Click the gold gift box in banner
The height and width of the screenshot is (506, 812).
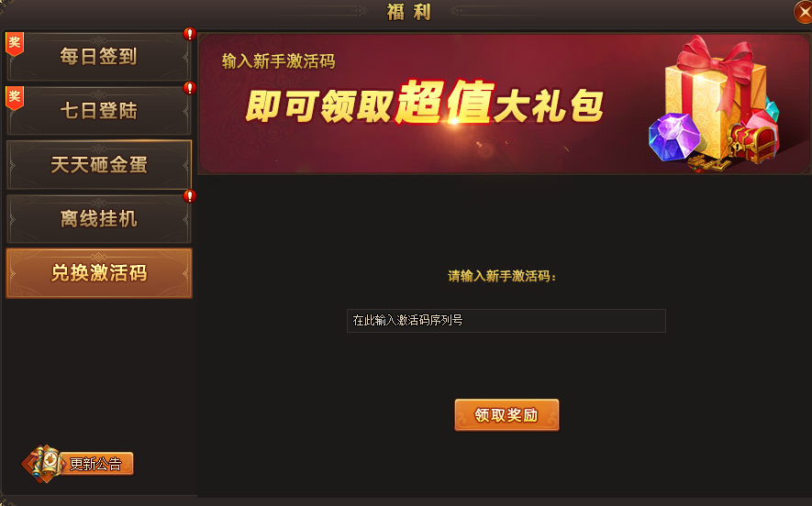coord(715,98)
